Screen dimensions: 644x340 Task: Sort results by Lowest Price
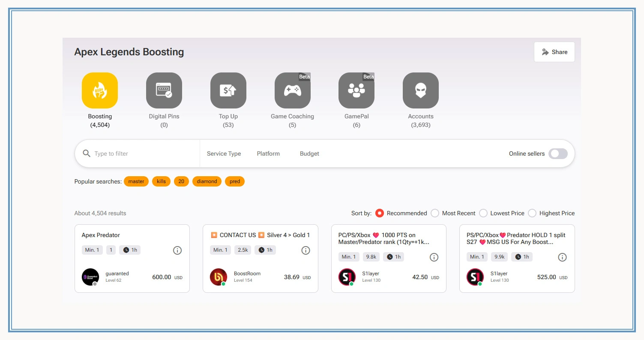point(483,213)
